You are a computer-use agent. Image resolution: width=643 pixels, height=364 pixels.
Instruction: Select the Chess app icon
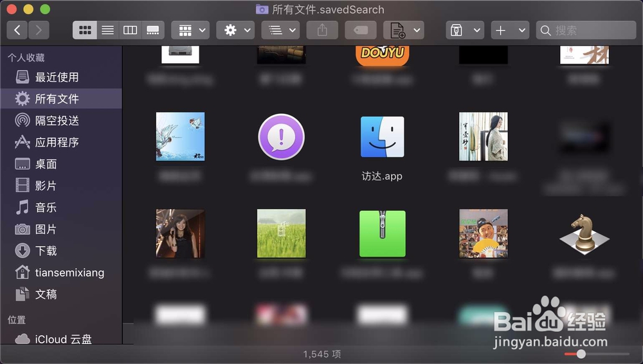pos(584,233)
